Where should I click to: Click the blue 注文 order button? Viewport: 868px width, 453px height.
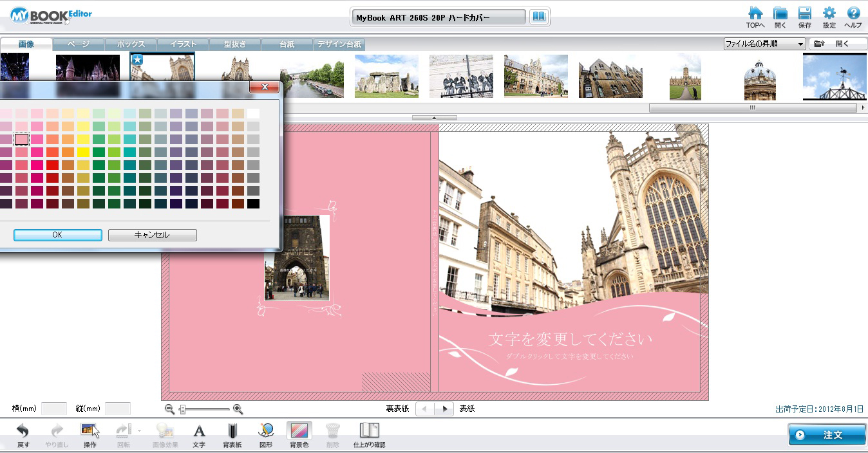[826, 435]
